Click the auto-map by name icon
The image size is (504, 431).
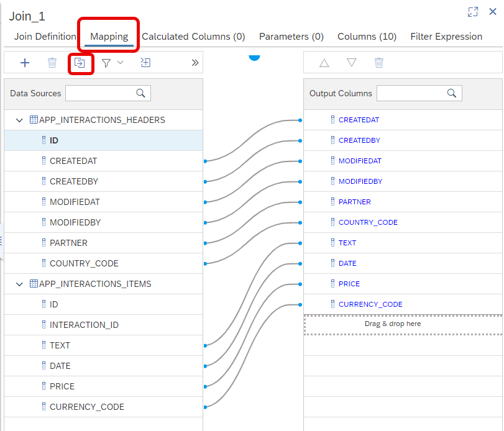[145, 62]
